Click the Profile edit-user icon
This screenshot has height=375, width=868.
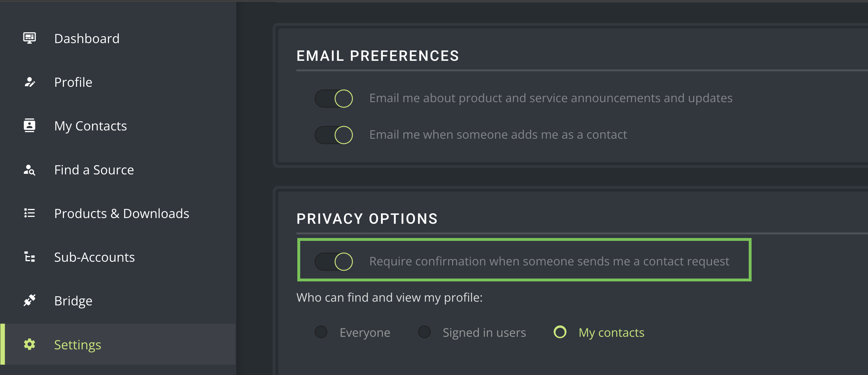click(x=29, y=82)
